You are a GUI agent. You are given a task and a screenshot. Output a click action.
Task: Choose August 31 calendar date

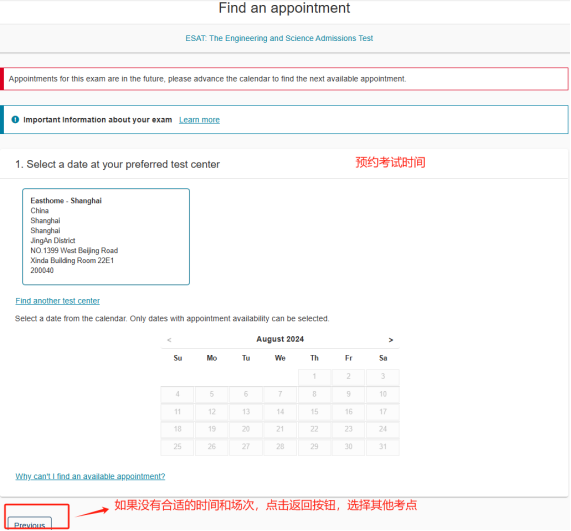(383, 447)
